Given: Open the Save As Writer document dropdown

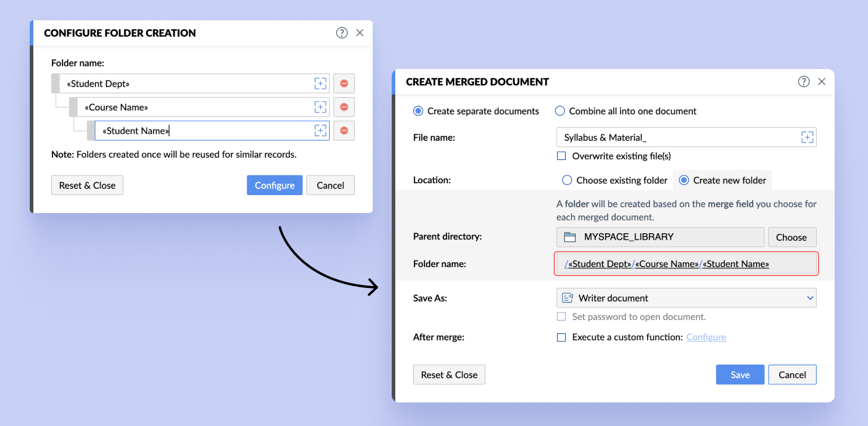Looking at the screenshot, I should point(686,298).
